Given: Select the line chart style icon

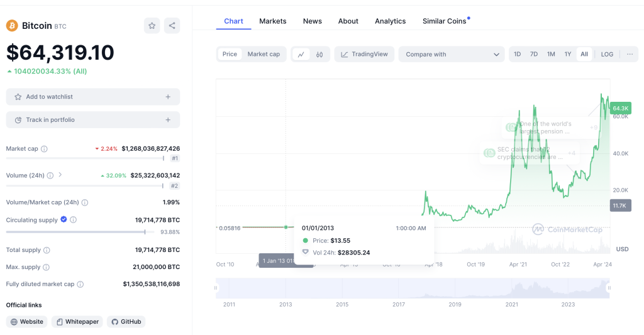Looking at the screenshot, I should (301, 54).
